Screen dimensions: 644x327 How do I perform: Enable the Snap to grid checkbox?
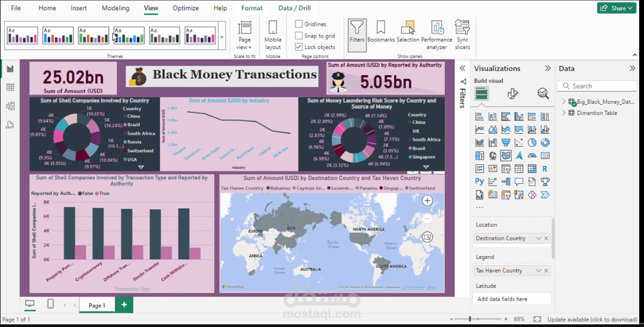click(299, 36)
